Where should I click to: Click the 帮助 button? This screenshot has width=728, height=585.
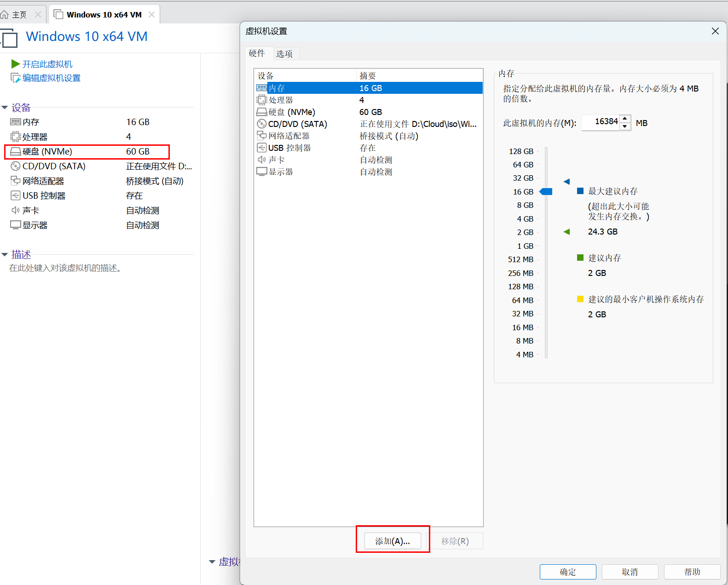pyautogui.click(x=692, y=572)
